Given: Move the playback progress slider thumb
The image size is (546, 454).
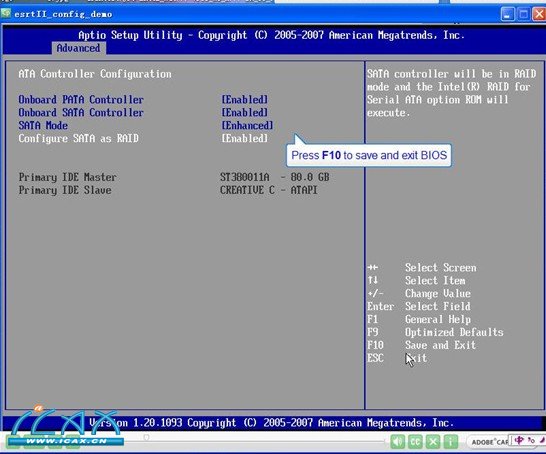Looking at the screenshot, I should 146,437.
